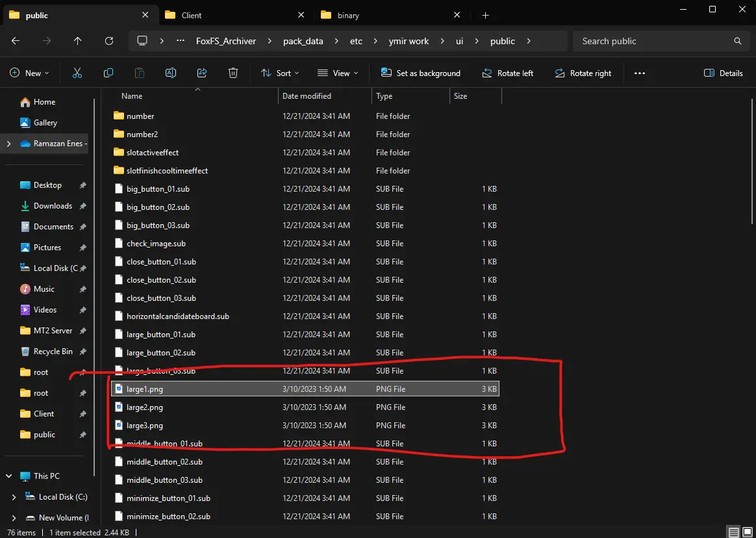Switch to large thumbnails view icon in status bar
Viewport: 756px width, 538px height.
point(748,532)
